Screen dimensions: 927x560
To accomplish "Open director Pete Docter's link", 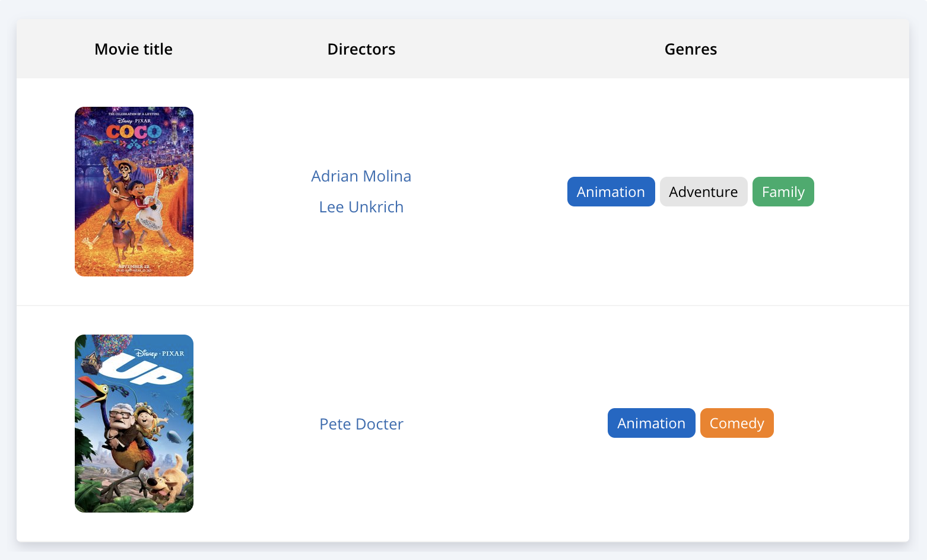I will pos(361,424).
